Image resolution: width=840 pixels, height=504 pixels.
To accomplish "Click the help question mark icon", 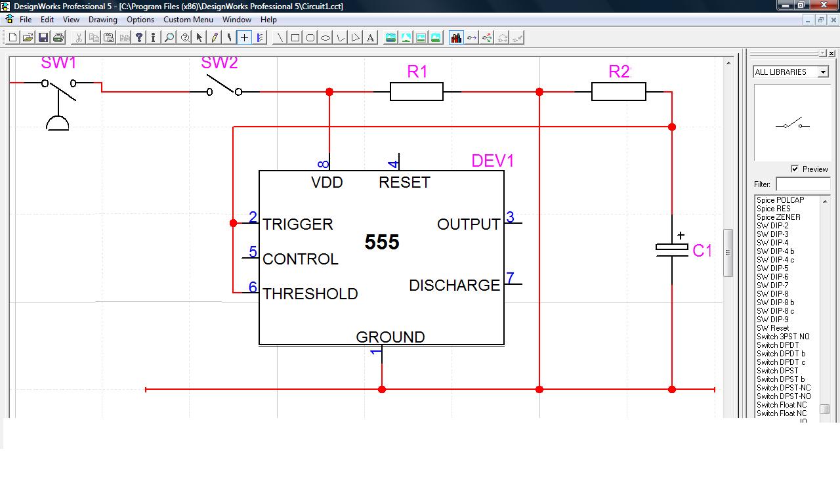I will (139, 37).
